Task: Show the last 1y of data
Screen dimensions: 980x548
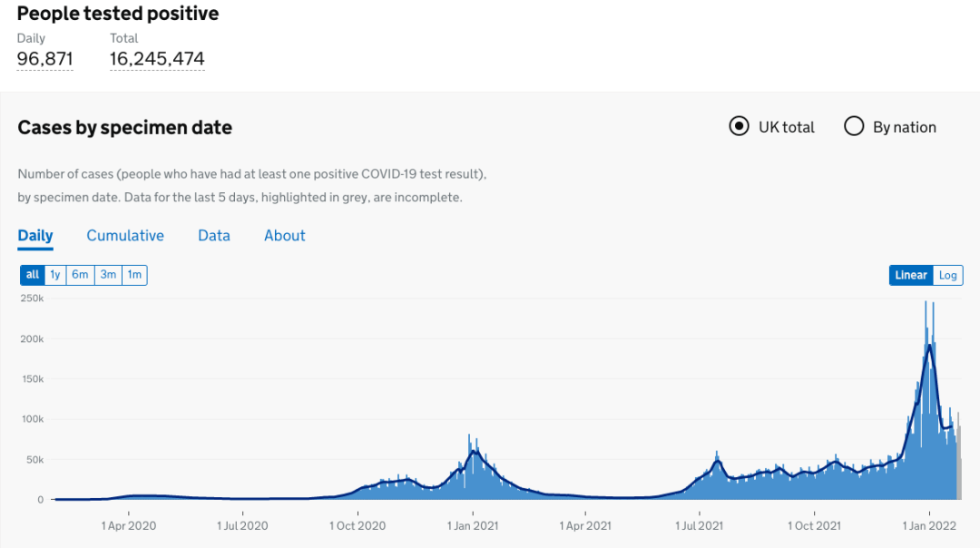Action: [x=55, y=275]
